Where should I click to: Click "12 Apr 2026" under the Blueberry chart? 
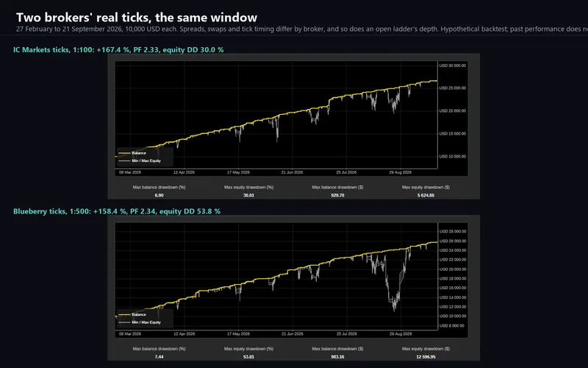[x=184, y=334]
